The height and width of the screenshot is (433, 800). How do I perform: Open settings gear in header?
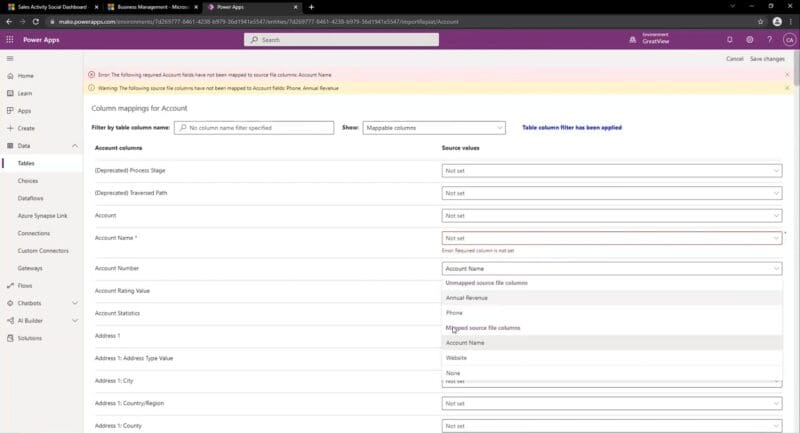click(x=749, y=40)
